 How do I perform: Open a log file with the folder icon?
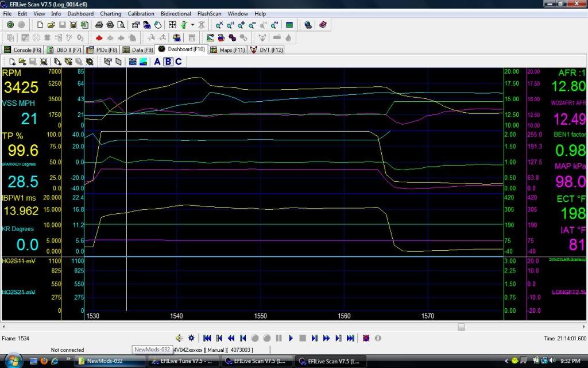point(51,25)
